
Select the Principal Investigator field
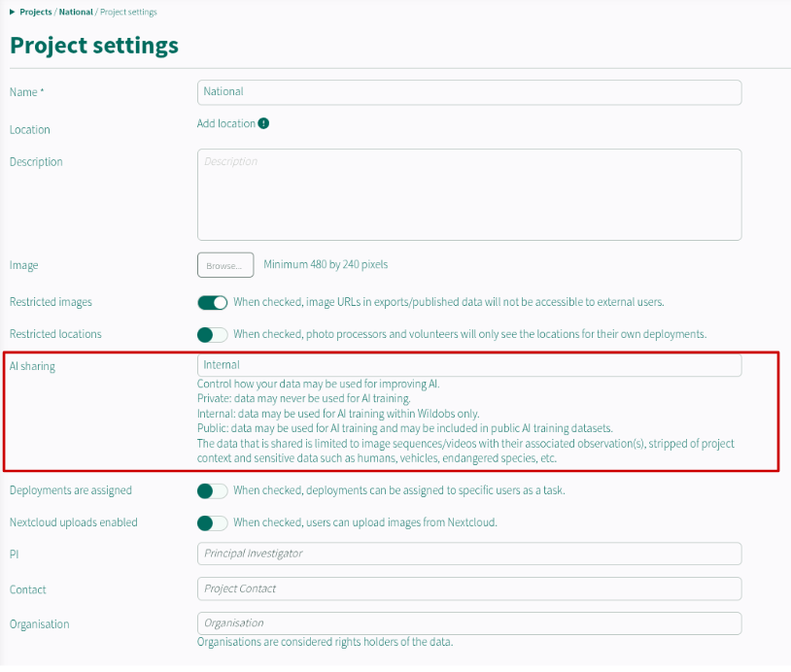click(469, 554)
